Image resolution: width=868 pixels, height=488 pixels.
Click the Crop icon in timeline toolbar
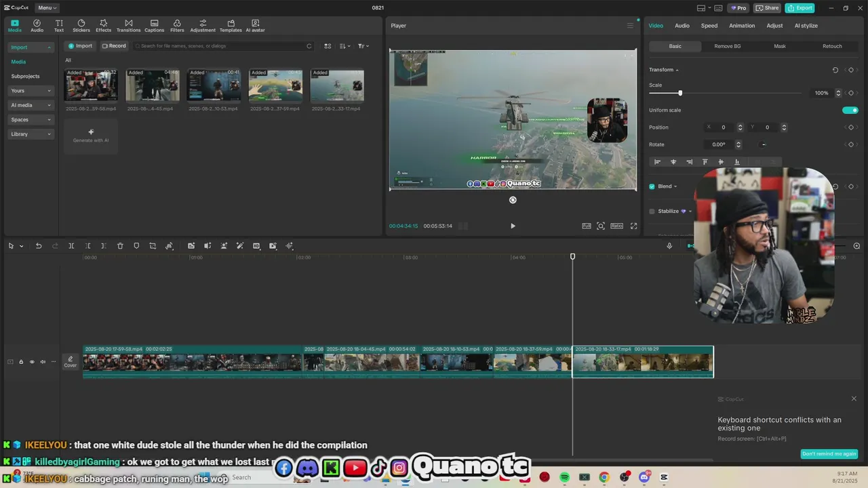point(153,246)
